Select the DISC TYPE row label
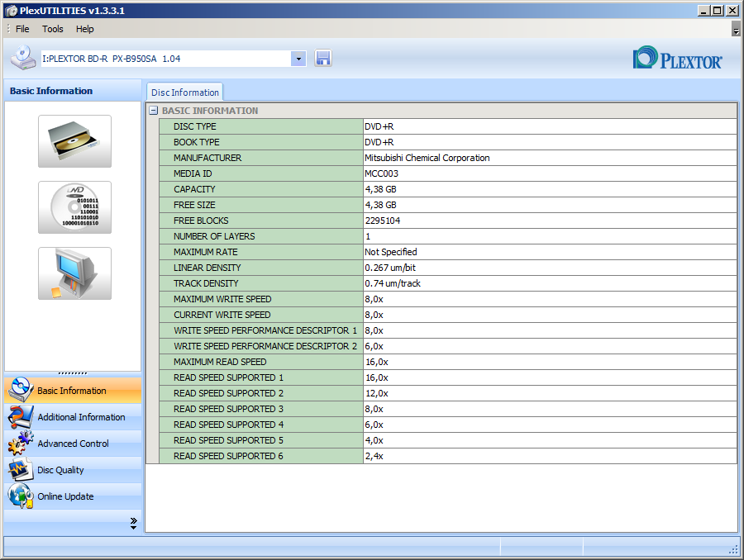 click(x=194, y=126)
